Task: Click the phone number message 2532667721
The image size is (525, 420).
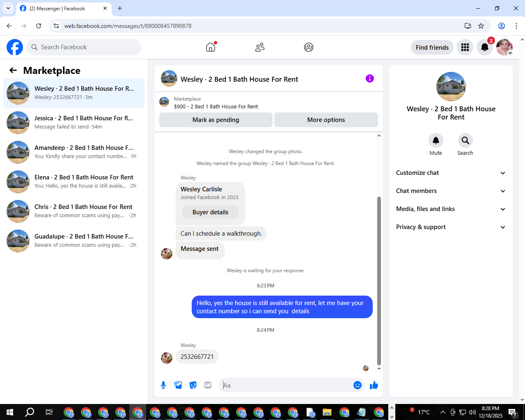Action: coord(197,356)
